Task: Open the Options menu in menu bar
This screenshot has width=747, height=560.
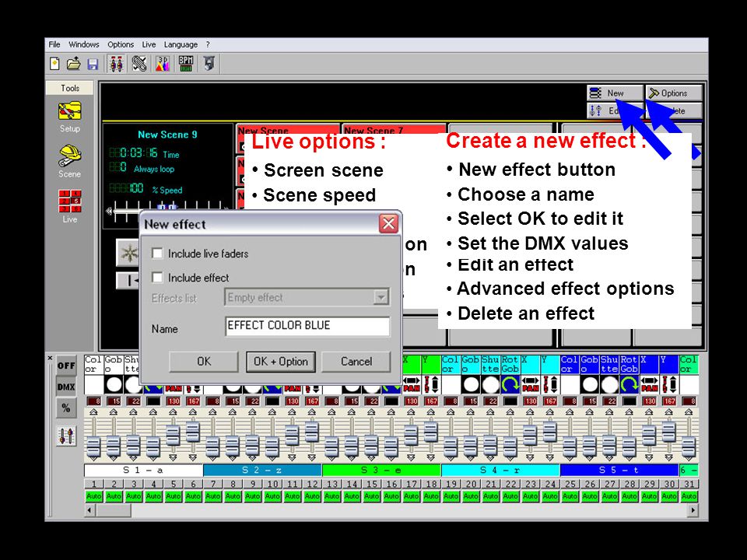Action: pos(121,44)
